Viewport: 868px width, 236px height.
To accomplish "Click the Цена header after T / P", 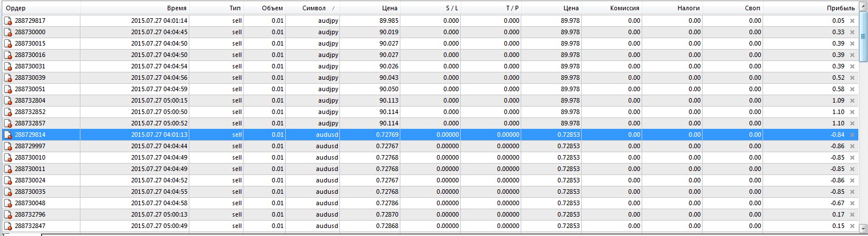I will (x=551, y=9).
